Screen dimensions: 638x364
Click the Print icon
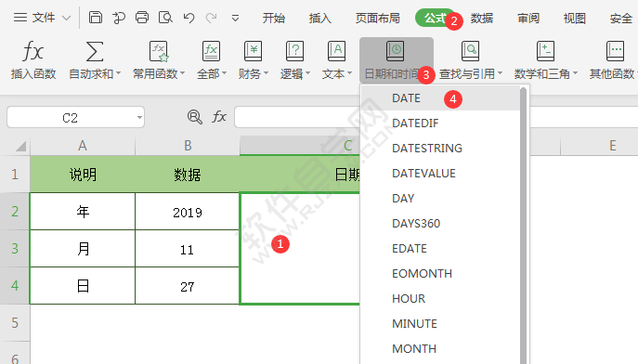pos(142,18)
